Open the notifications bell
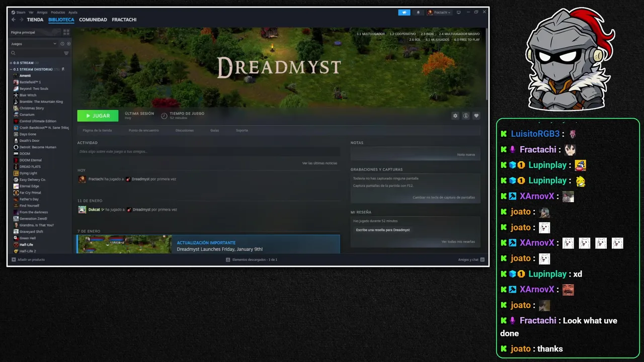 418,13
